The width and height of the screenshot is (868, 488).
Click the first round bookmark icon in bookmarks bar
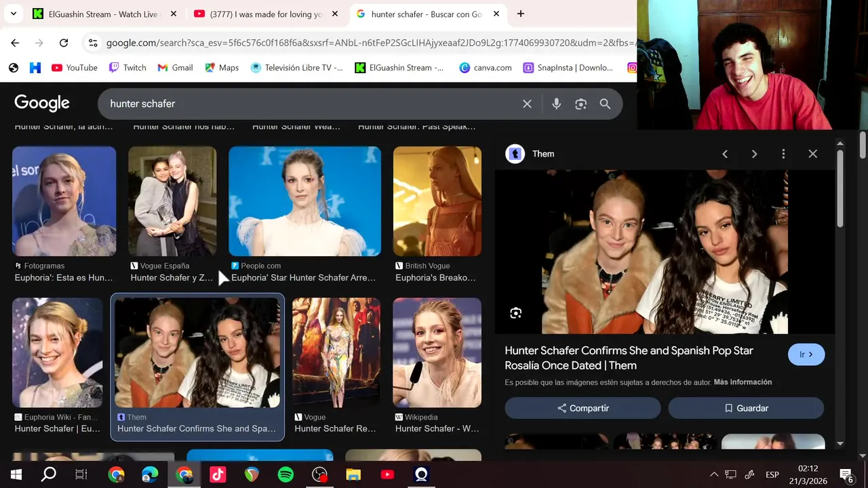pos(14,68)
